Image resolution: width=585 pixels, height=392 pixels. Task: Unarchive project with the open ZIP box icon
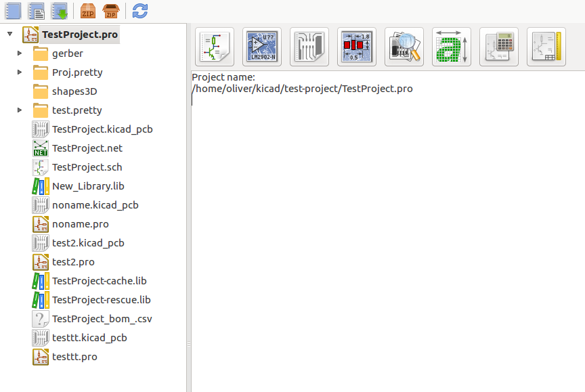coord(111,11)
